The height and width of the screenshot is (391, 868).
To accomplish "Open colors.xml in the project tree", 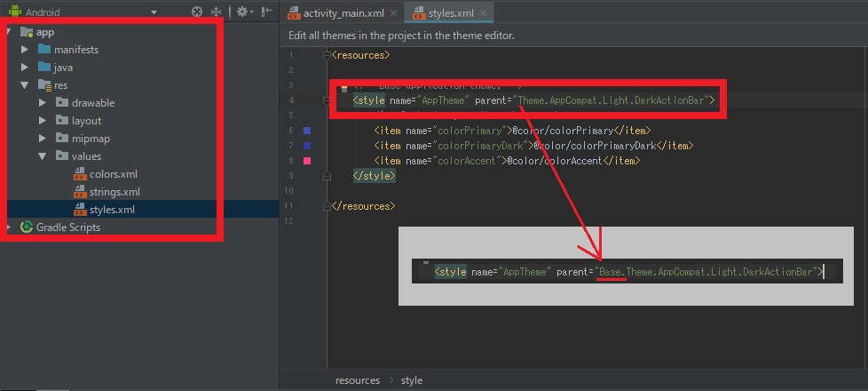I will tap(114, 174).
